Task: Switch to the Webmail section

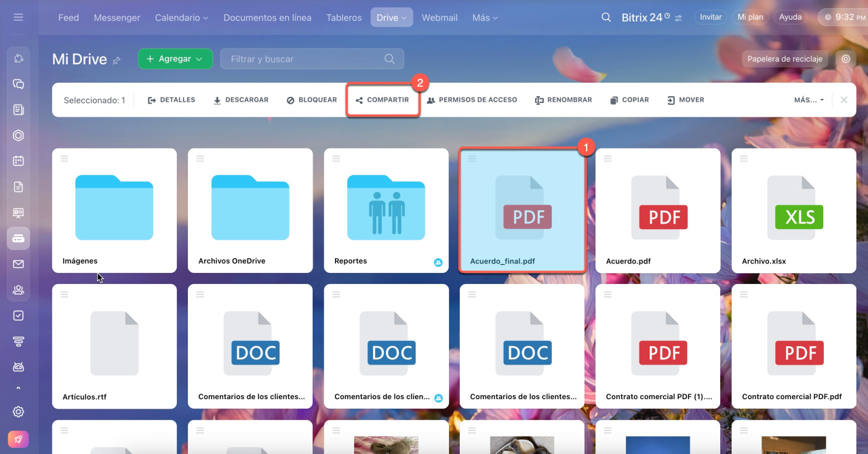Action: point(439,18)
